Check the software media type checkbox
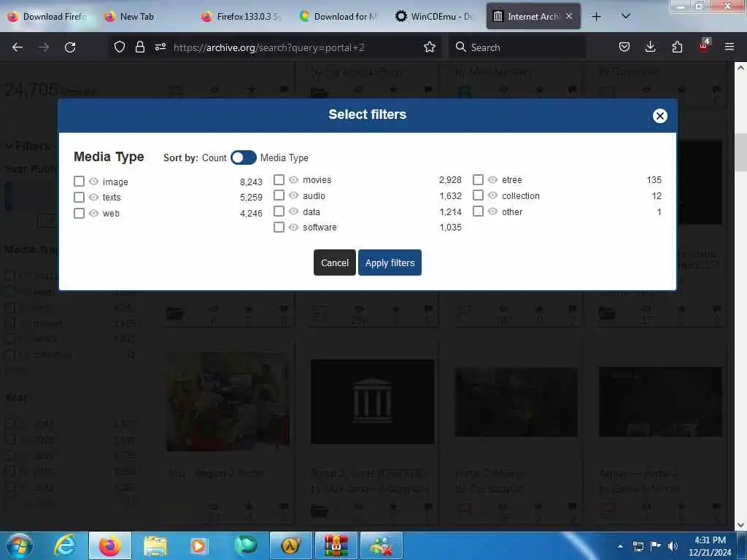 (x=279, y=227)
